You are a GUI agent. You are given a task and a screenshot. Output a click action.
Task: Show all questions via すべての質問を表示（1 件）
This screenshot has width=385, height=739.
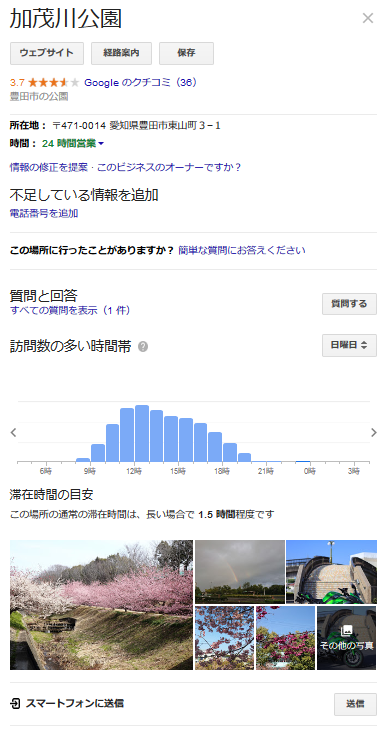click(70, 310)
